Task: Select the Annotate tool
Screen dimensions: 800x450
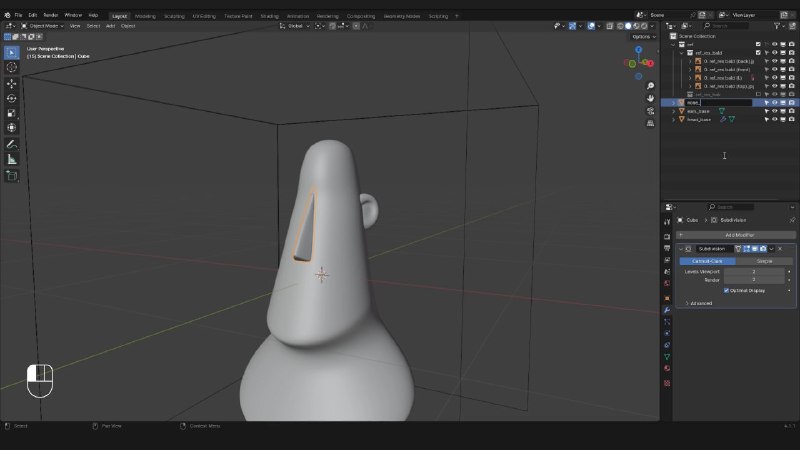Action: point(11,145)
